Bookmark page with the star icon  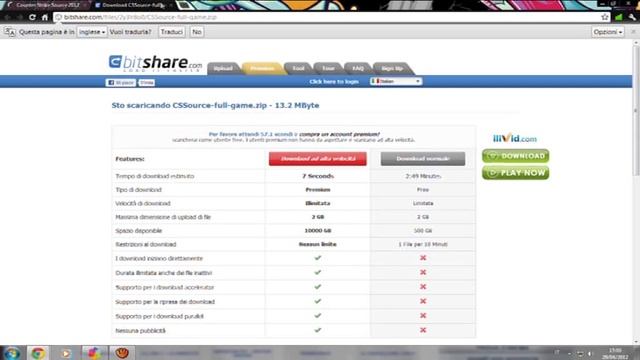click(x=605, y=17)
